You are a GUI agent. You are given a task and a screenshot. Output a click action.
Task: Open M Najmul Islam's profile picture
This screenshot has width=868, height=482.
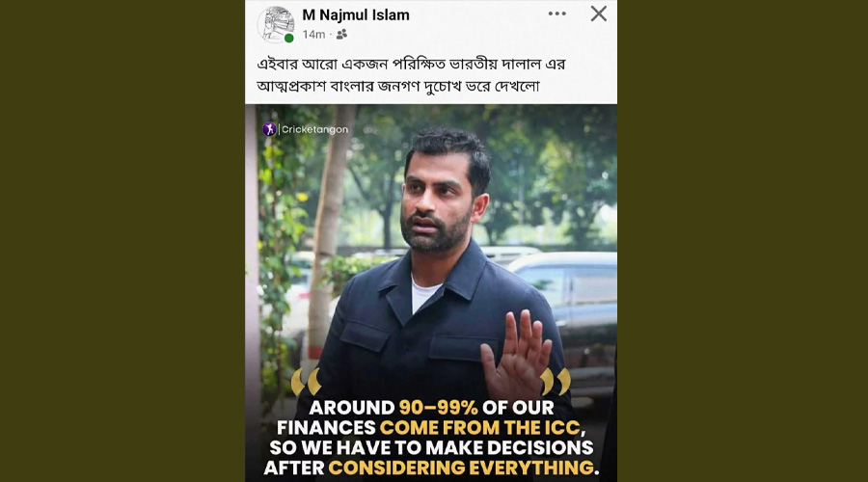click(276, 24)
